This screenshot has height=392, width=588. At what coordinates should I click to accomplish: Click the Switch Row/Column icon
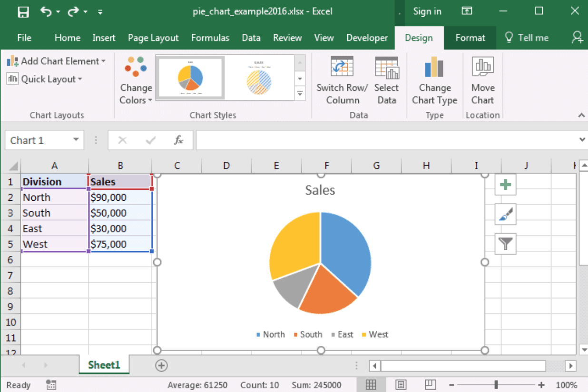pos(342,68)
